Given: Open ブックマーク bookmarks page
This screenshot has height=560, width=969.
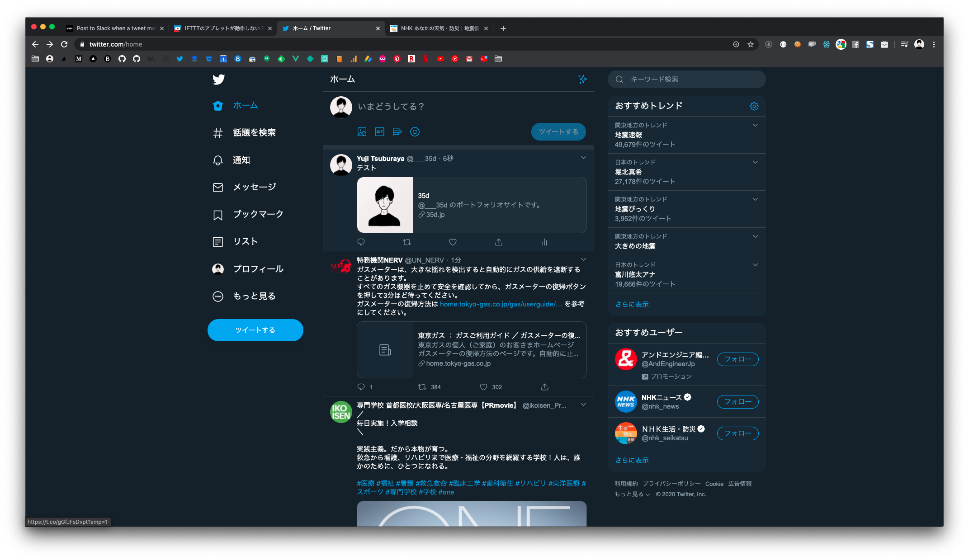Looking at the screenshot, I should coord(248,214).
